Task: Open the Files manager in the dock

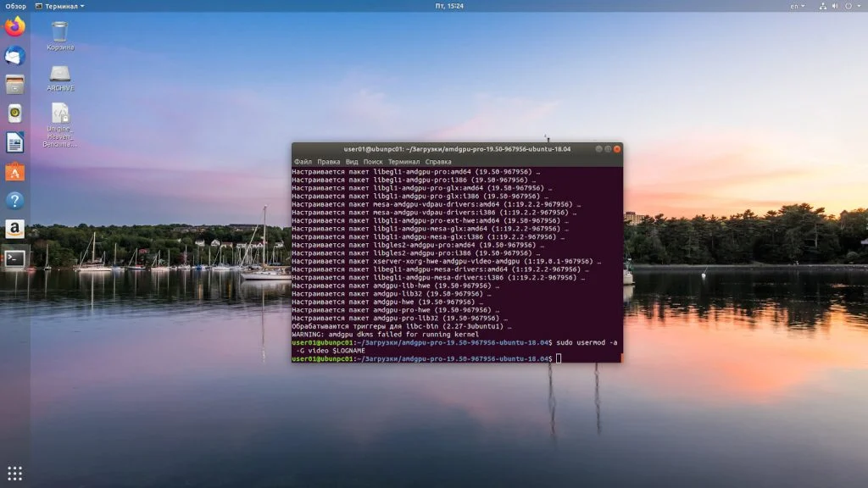Action: [x=15, y=84]
